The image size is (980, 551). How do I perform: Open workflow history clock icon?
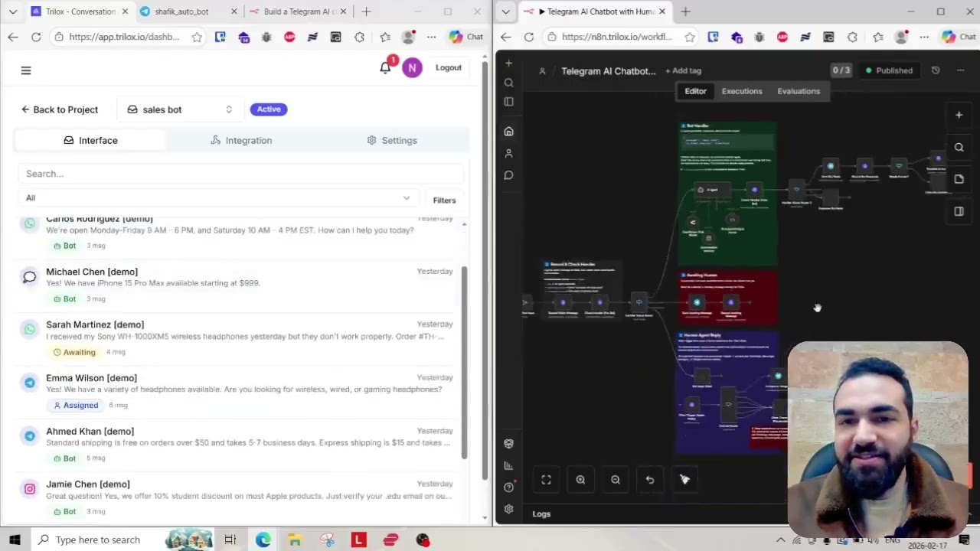point(936,70)
